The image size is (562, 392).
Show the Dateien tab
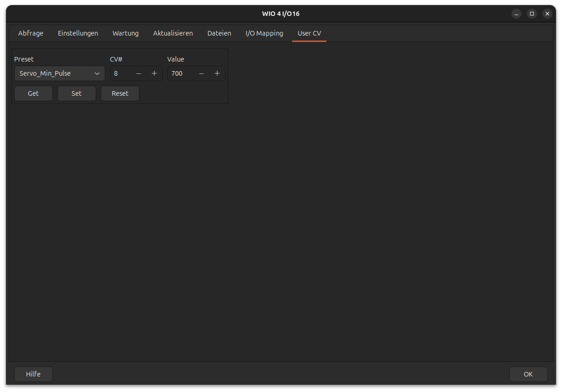click(219, 33)
